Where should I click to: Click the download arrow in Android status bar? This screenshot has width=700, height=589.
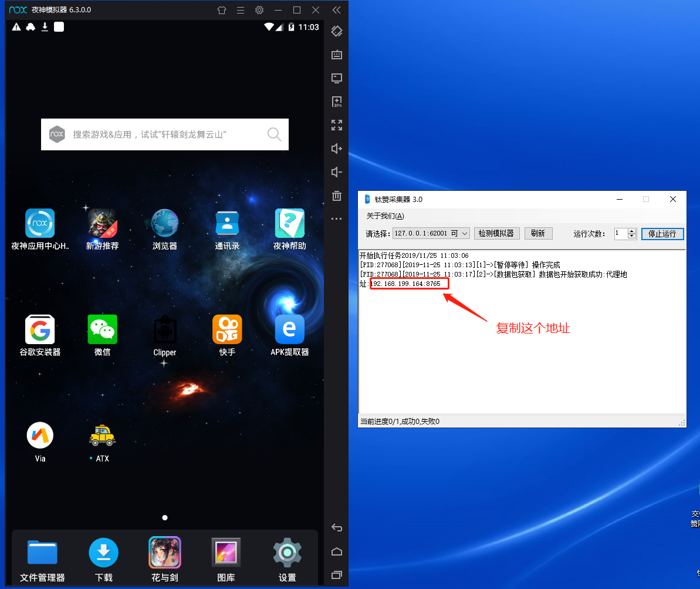coord(45,27)
